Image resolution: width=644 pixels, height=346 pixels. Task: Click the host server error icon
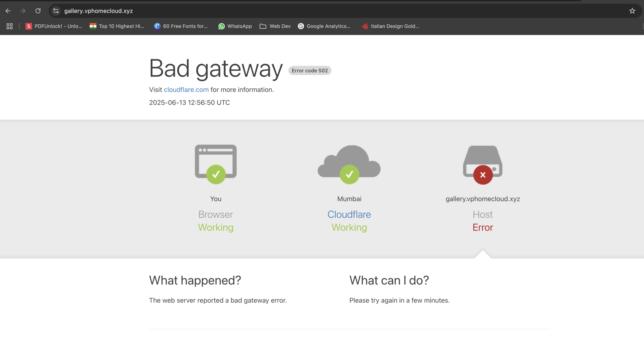(482, 164)
